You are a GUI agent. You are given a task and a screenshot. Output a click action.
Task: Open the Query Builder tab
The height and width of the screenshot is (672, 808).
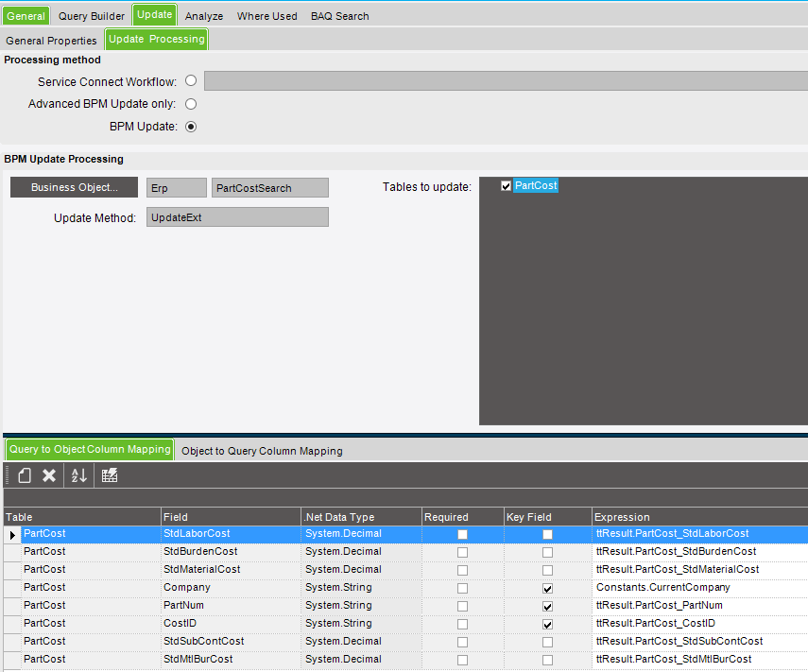(92, 16)
